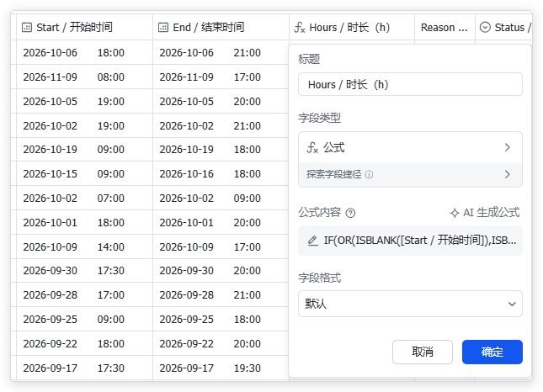
Task: Click end cell 2026-10-05 20:00
Action: tap(221, 102)
